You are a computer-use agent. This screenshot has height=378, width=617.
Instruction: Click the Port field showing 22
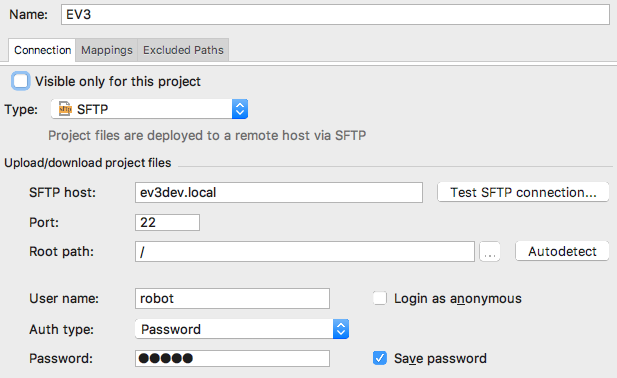[167, 223]
